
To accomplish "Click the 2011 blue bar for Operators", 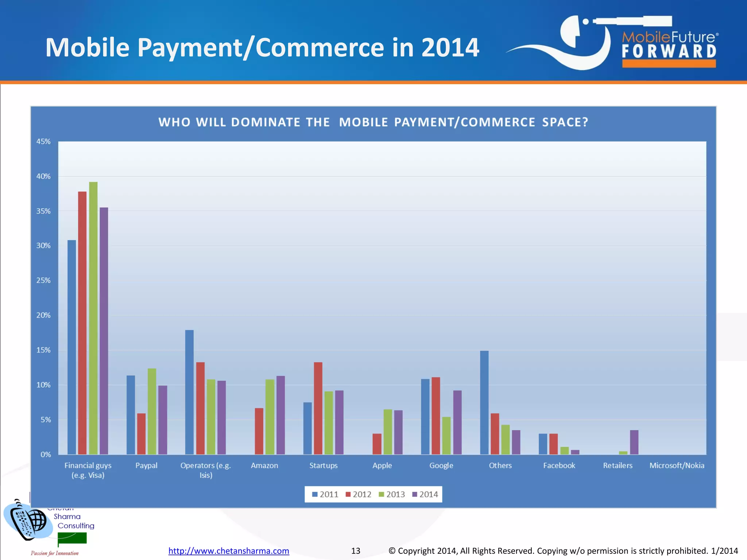I will (x=189, y=392).
